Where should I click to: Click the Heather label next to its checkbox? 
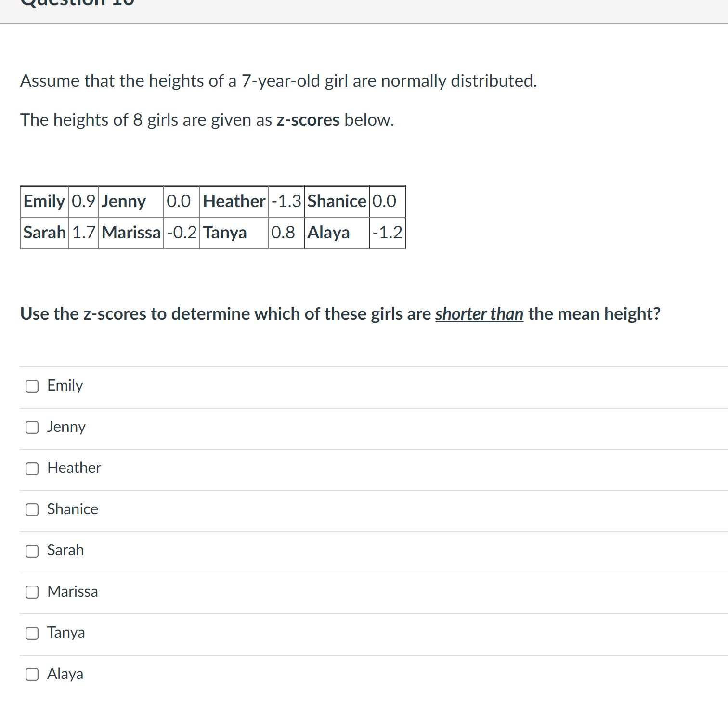pyautogui.click(x=74, y=468)
